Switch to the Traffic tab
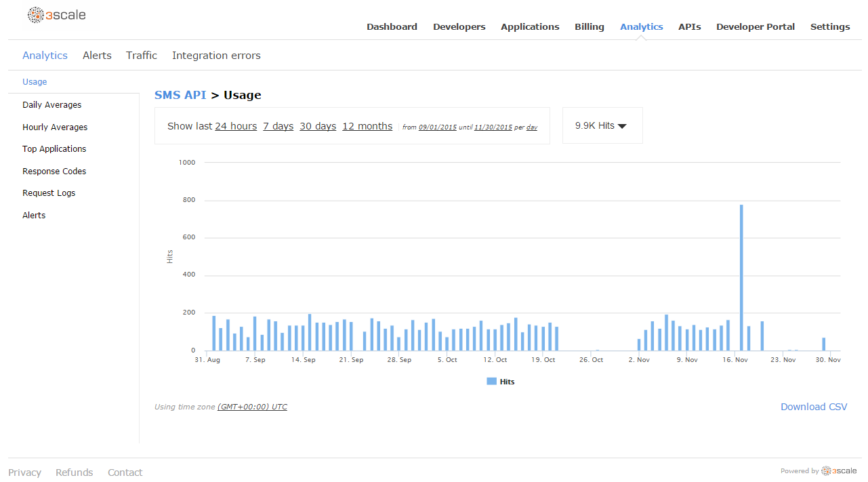 pos(141,55)
